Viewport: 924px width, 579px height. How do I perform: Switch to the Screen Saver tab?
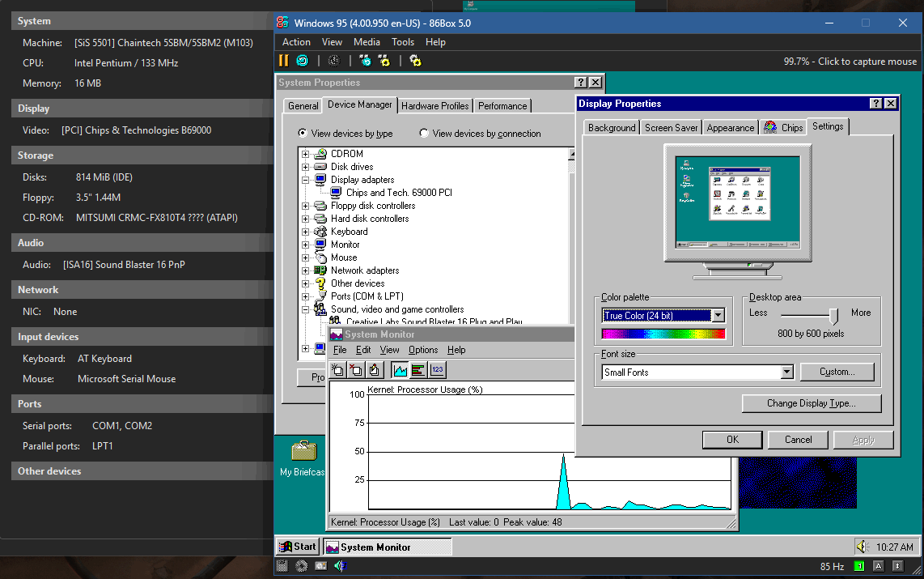[x=670, y=126]
